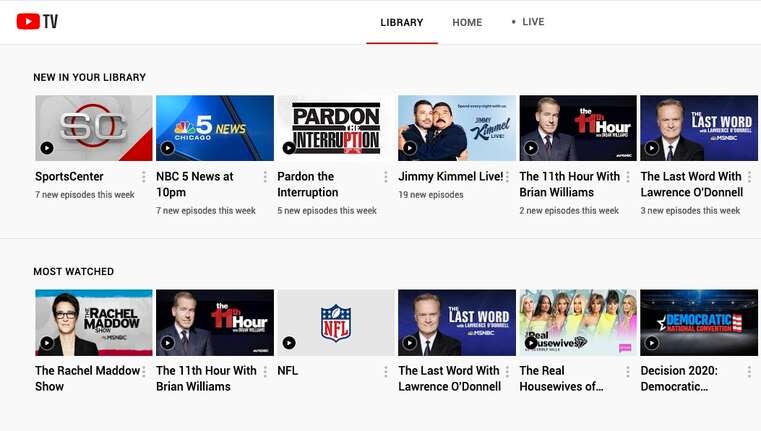Screen dimensions: 761x431
Task: Open options for Last Word in Most Watched
Action: [x=507, y=372]
